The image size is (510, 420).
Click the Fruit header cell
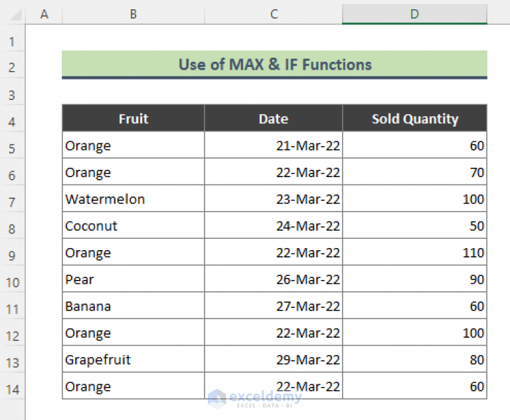pos(133,118)
